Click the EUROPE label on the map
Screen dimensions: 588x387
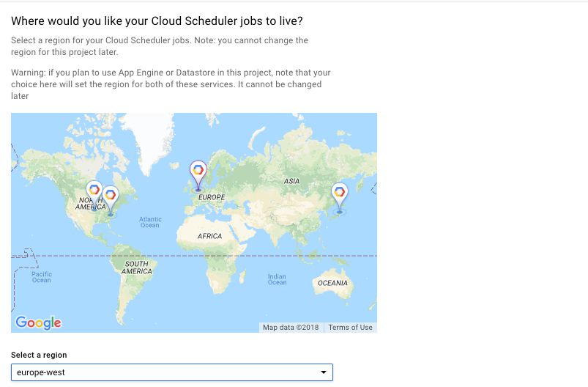pyautogui.click(x=212, y=197)
